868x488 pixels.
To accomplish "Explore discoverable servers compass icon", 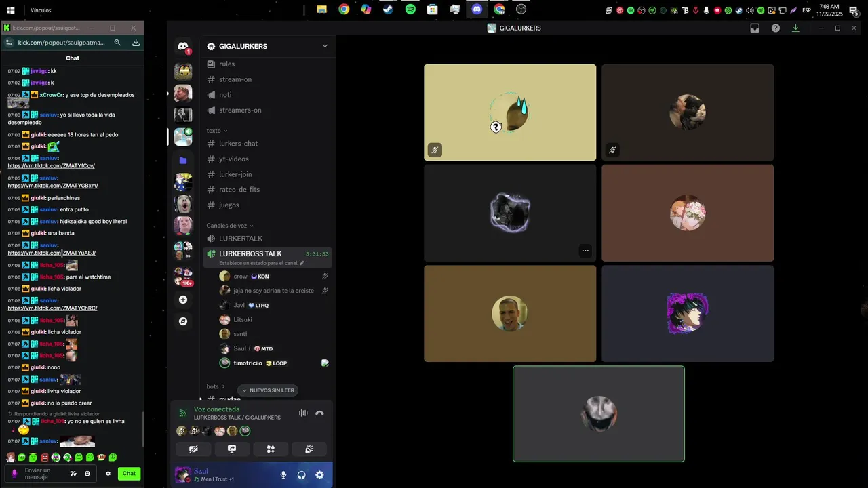I will (x=183, y=321).
